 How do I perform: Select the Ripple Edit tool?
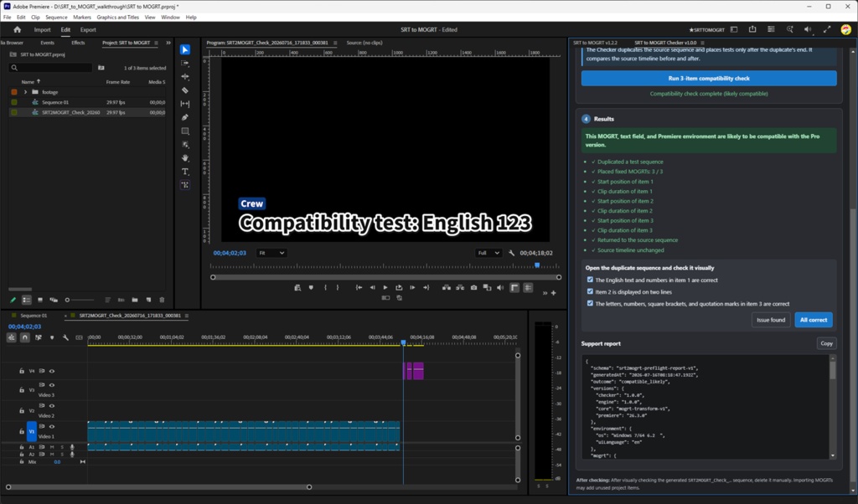click(x=185, y=76)
